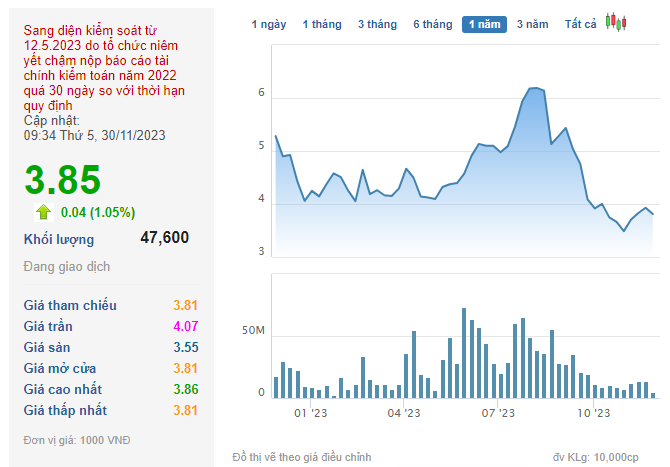Click the Giá sàn value 3.55

click(x=186, y=347)
